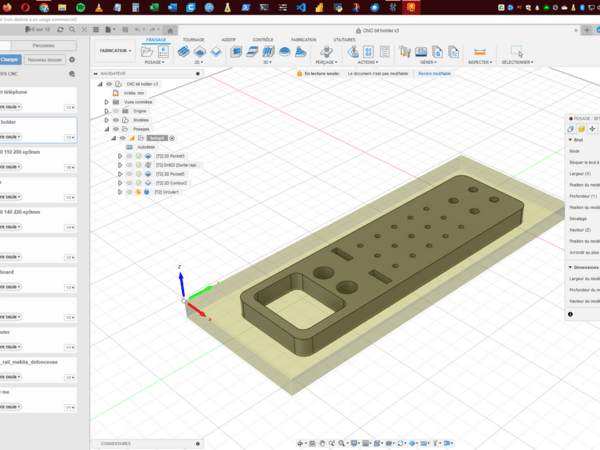Expand the 2D Contour2 operation node
The image size is (600, 450).
pos(120,183)
